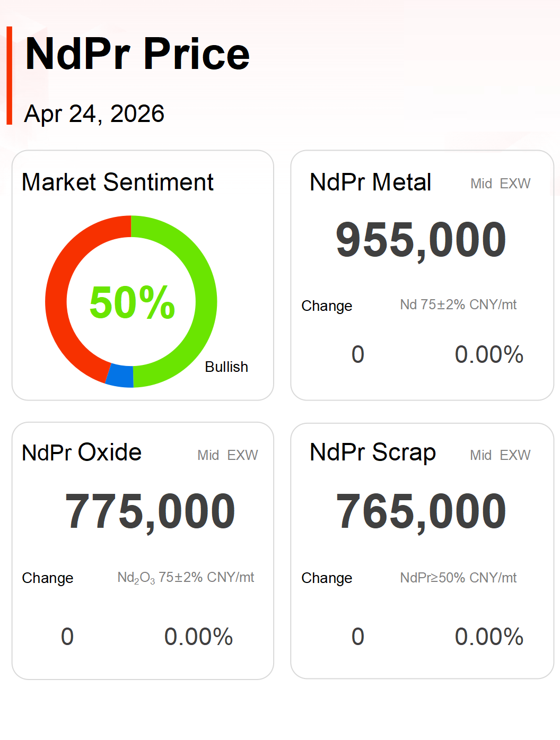This screenshot has height=740, width=560.
Task: Click the 765,000 scrap price
Action: [421, 512]
